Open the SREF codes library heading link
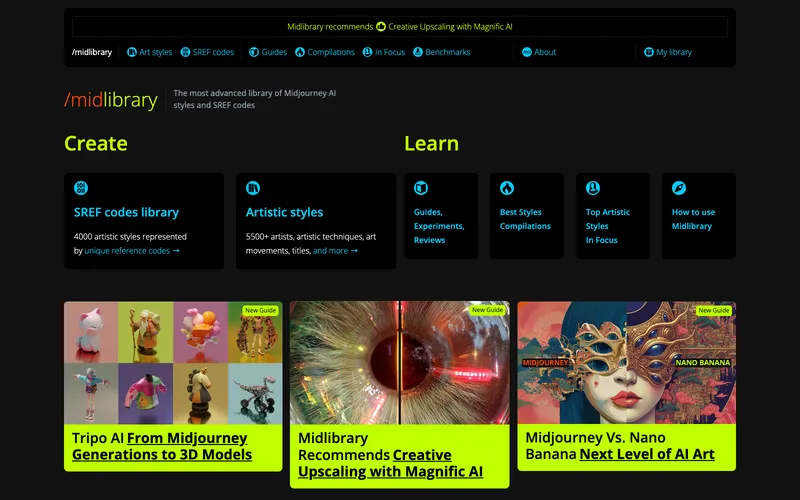 click(126, 212)
